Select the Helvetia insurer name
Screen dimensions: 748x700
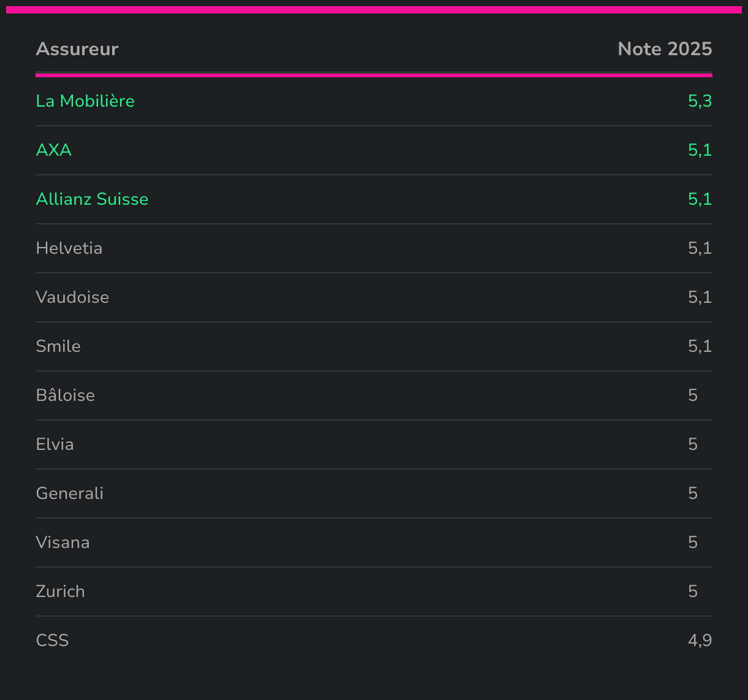(x=69, y=248)
